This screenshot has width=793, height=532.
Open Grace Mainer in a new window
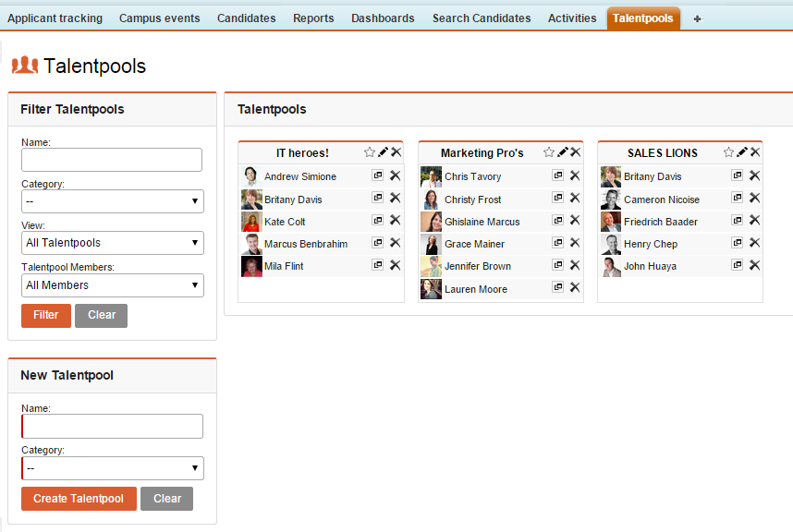click(x=558, y=243)
